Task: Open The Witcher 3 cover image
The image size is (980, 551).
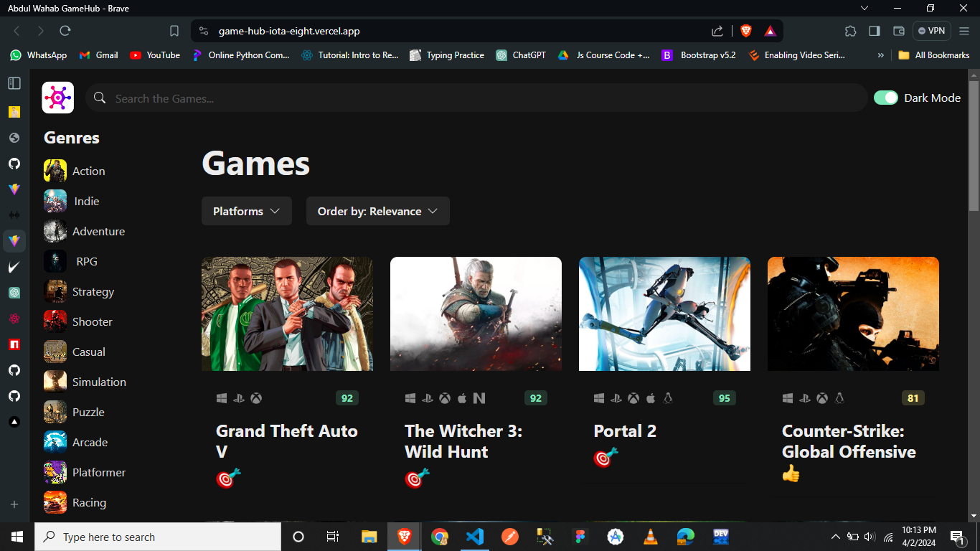Action: tap(476, 314)
